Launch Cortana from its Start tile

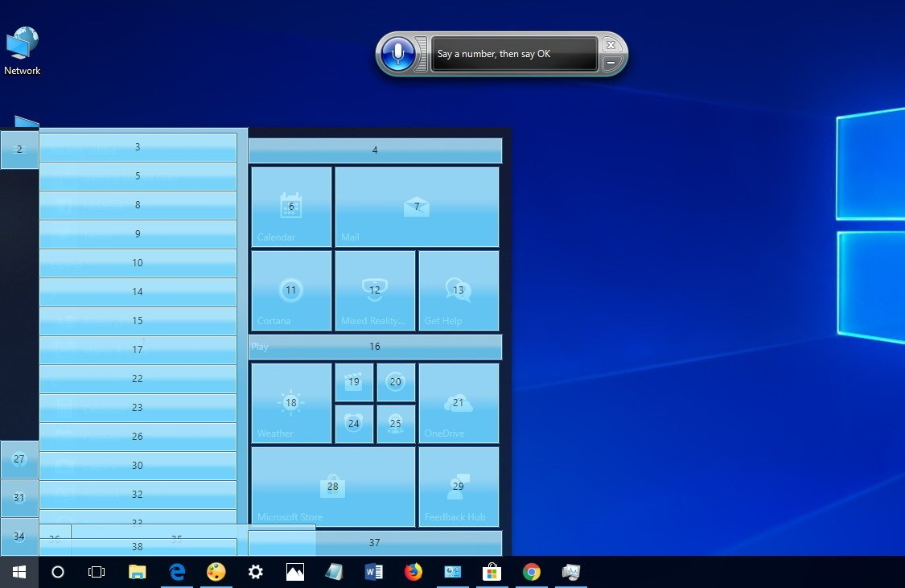[x=291, y=290]
